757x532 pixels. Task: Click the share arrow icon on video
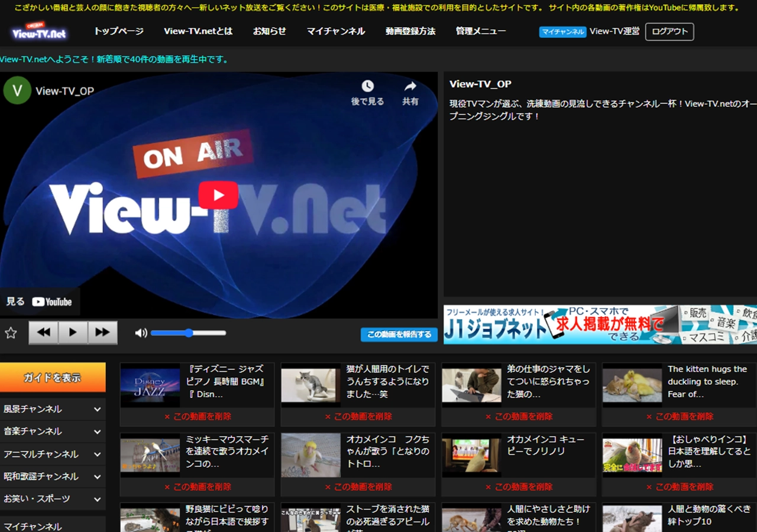click(410, 86)
